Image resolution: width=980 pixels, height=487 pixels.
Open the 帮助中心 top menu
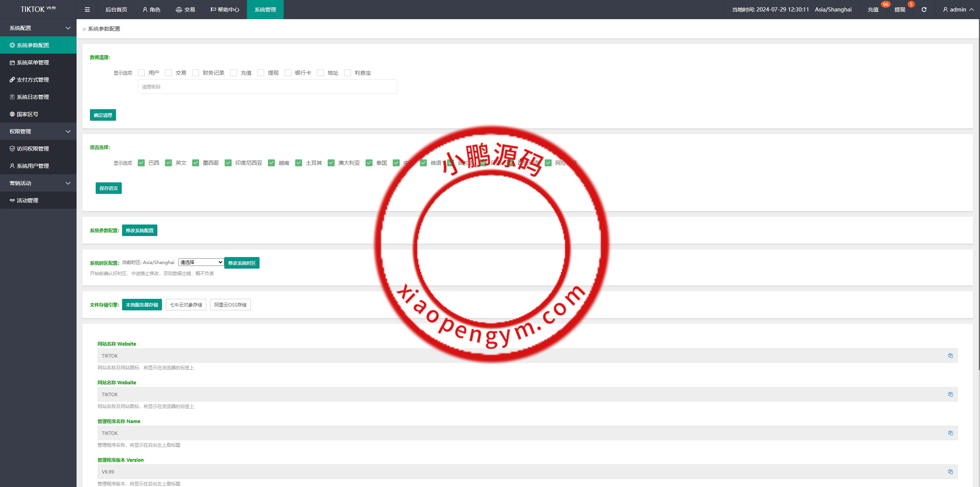[225, 10]
